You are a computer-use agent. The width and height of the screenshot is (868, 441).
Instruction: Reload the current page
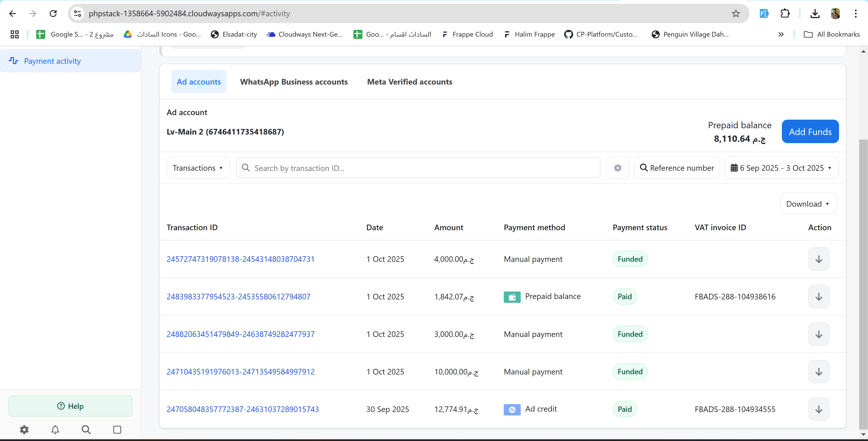point(53,14)
